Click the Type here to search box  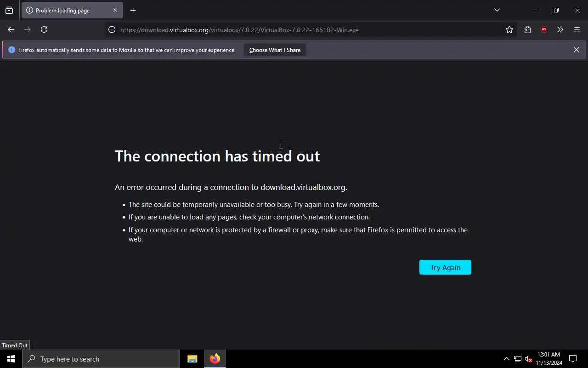(x=101, y=359)
